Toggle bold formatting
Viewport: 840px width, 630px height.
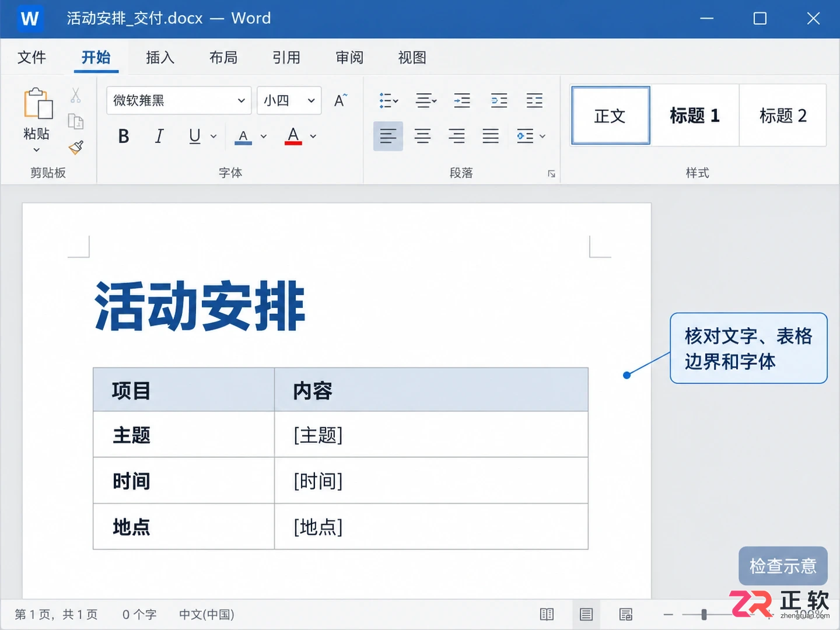pyautogui.click(x=124, y=136)
